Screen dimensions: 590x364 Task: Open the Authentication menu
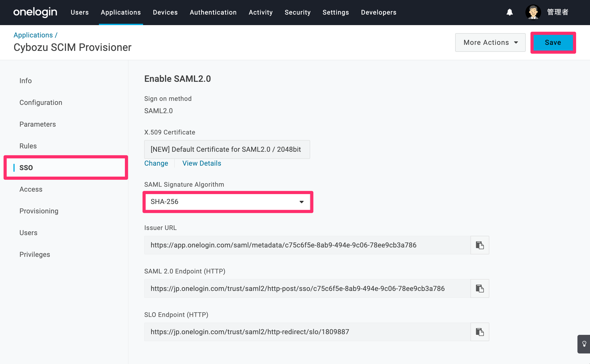[213, 12]
